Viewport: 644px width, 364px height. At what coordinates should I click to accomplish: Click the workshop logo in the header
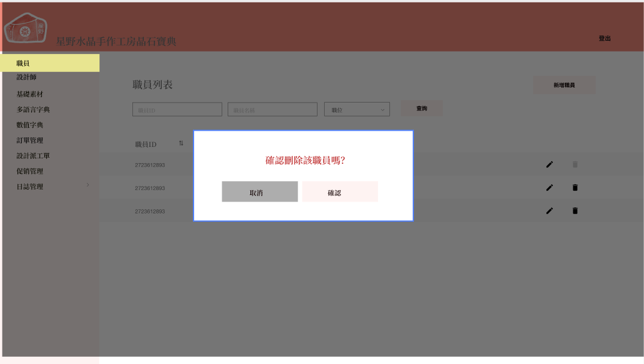(25, 29)
